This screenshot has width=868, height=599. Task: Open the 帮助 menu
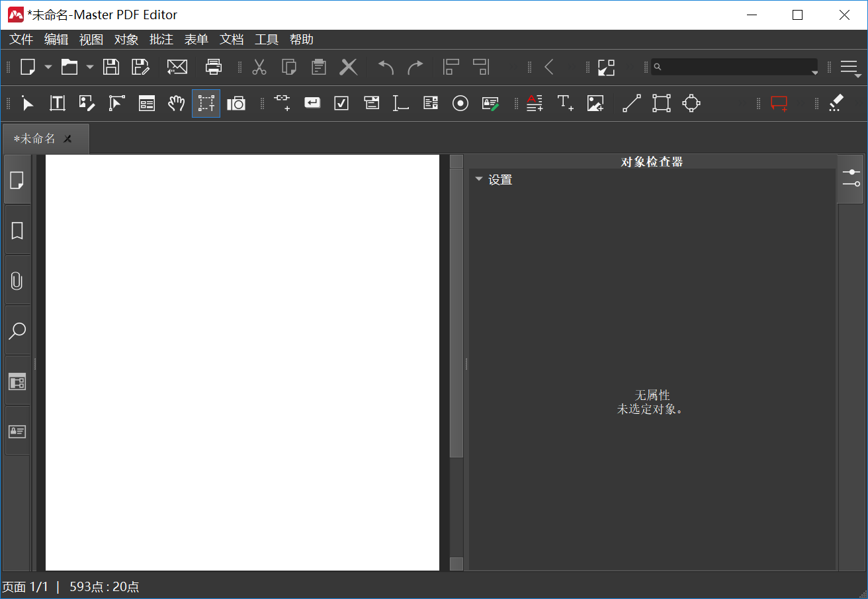[x=302, y=40]
